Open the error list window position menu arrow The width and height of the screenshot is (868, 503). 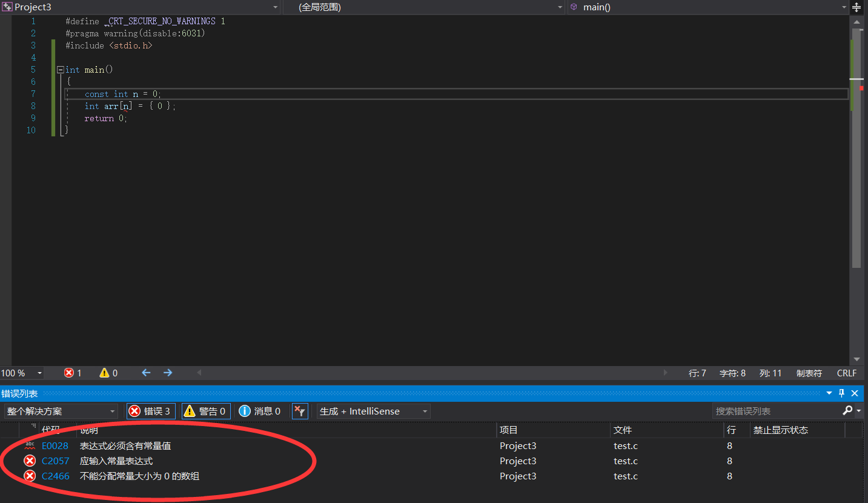point(829,393)
